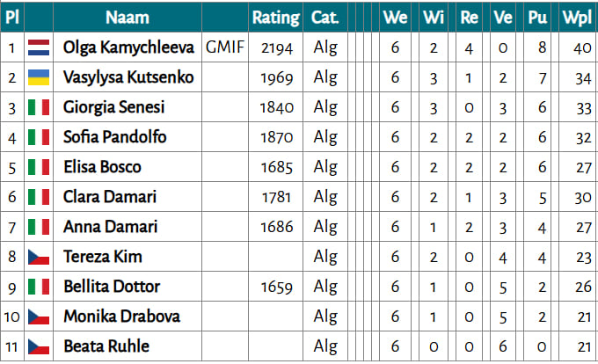Open Vasylysa Kutsenko's player page
Screen dimensions: 598x364
[128, 77]
